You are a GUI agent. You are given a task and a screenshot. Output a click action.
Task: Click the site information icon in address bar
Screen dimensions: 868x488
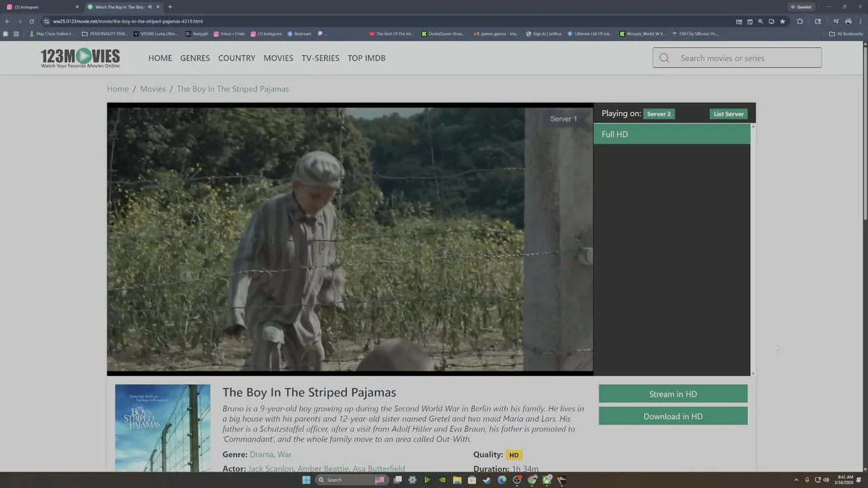(x=46, y=21)
